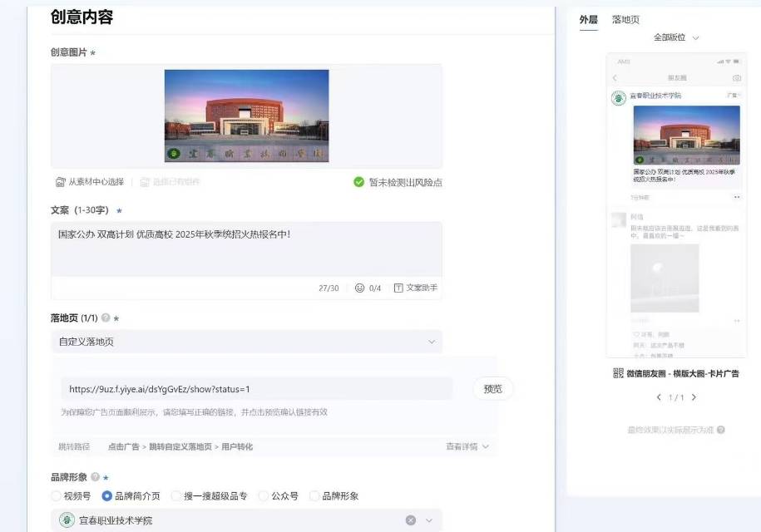Click the QR code icon before 微信朋友圈
Screen dimensions: 761x532
(618, 373)
